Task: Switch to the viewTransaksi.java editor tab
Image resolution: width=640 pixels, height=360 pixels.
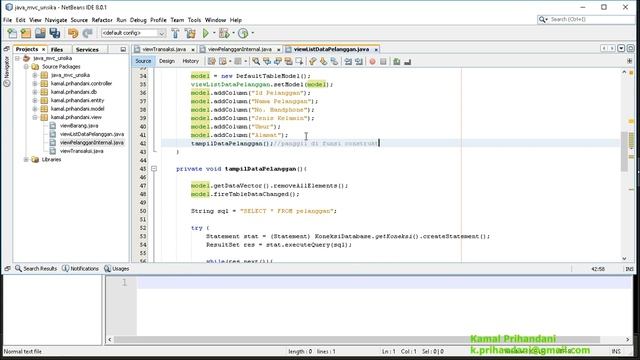Action: (164, 49)
